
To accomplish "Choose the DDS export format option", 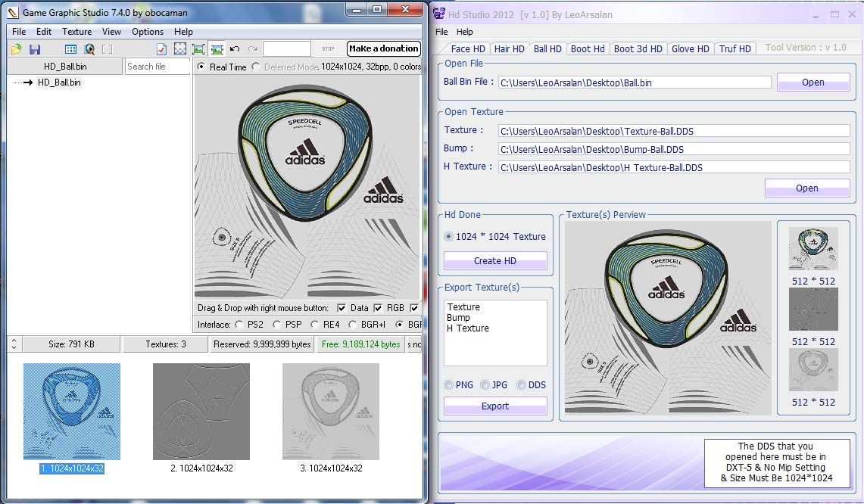I will (x=521, y=385).
